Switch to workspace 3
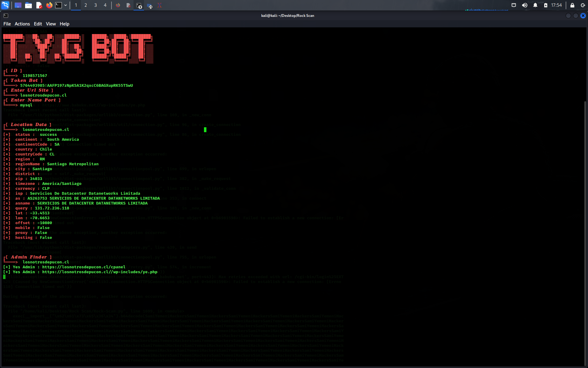 96,5
